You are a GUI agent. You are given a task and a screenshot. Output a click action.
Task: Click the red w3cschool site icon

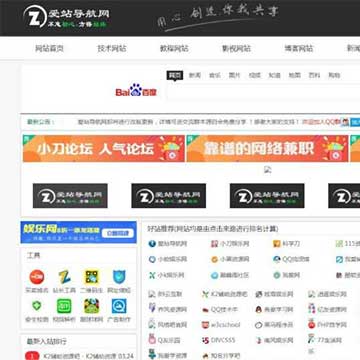[205, 325]
